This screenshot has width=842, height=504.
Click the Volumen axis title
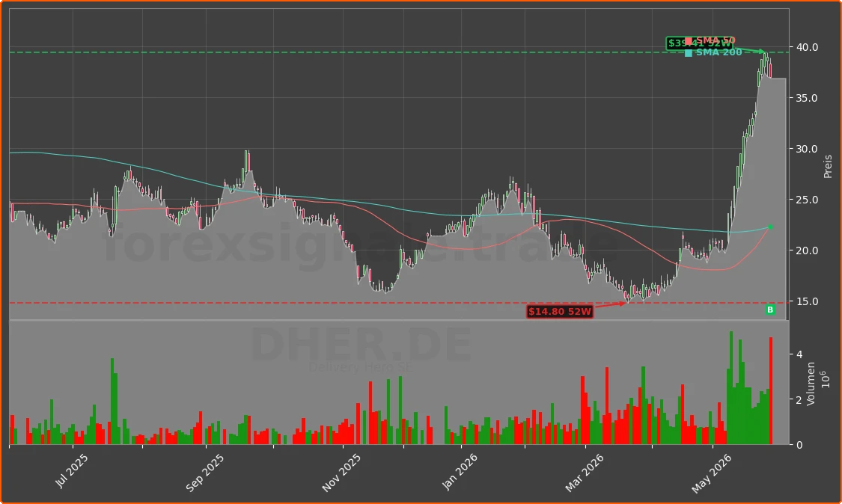pos(811,383)
